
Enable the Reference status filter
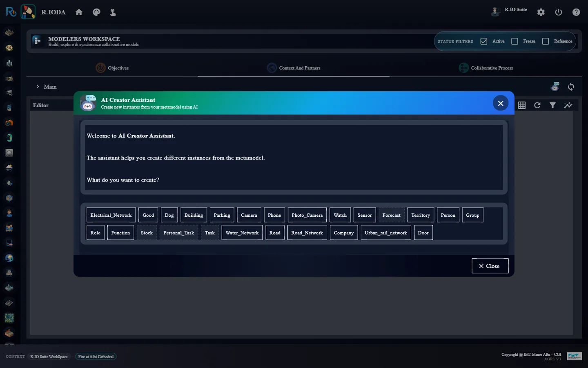coord(546,41)
